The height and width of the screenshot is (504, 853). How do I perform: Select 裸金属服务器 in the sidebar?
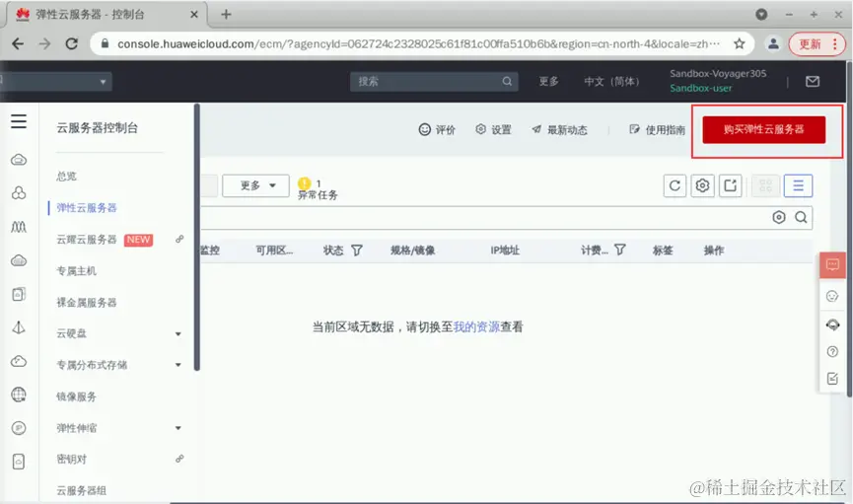click(87, 302)
